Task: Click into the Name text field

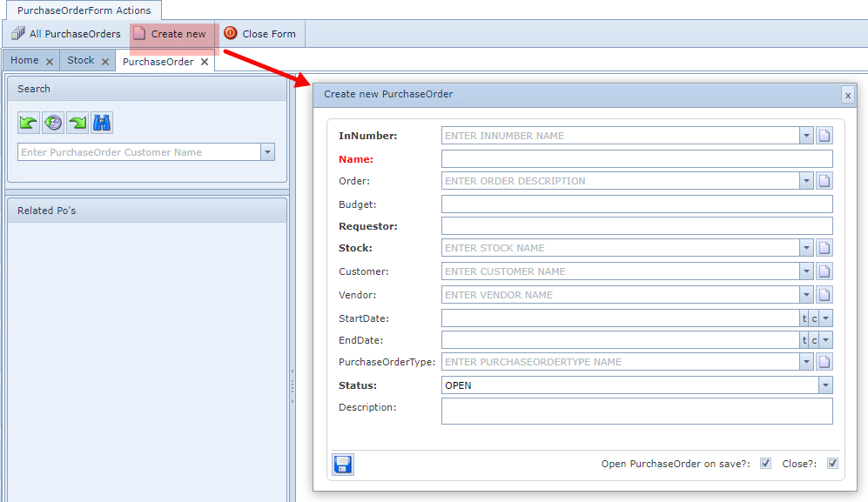Action: [636, 159]
